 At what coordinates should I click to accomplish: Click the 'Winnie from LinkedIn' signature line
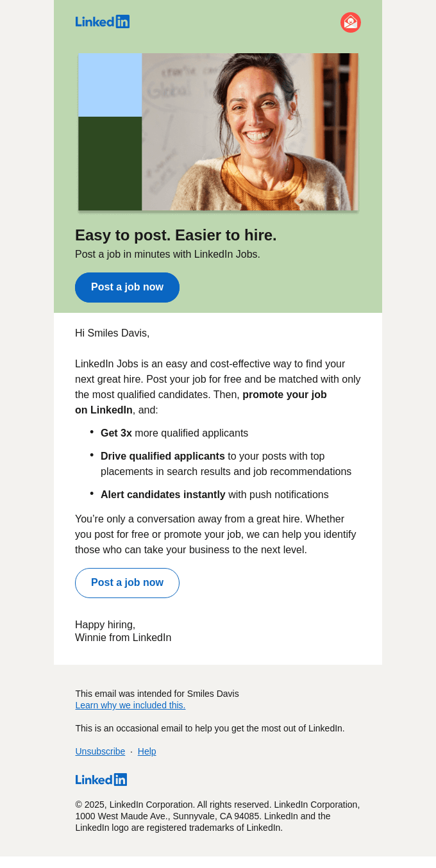click(123, 637)
